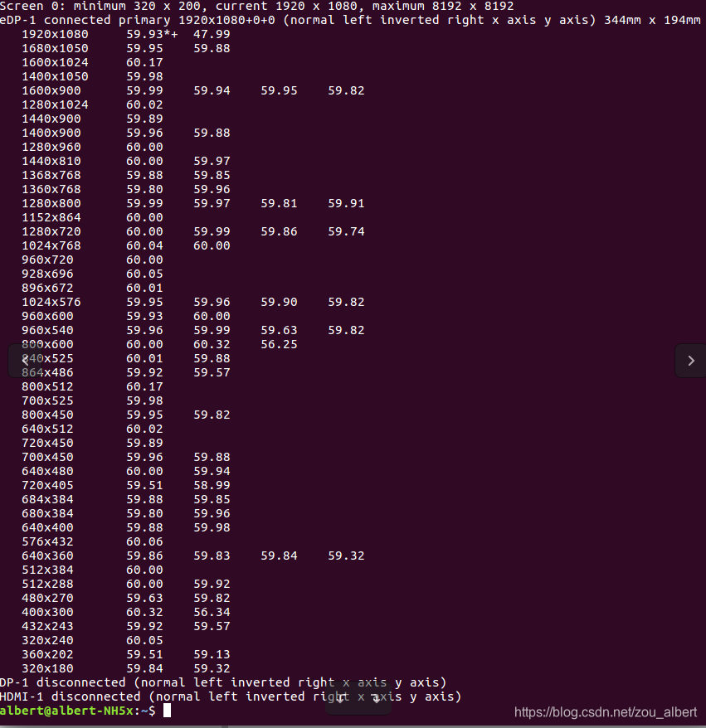Screen dimensions: 706x728
Task: Select the 684x384 resolution entry
Action: [x=47, y=499]
